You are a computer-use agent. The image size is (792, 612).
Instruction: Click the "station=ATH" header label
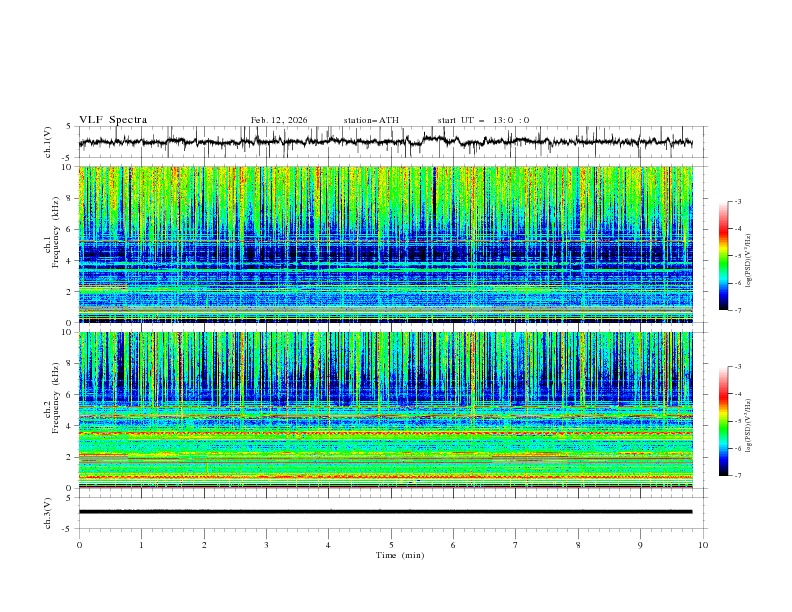tap(371, 120)
